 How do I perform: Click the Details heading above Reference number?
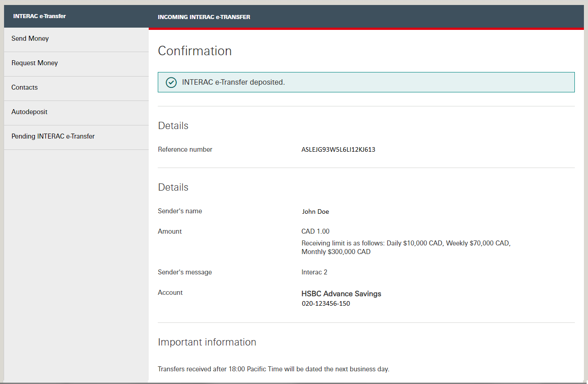[x=173, y=126]
